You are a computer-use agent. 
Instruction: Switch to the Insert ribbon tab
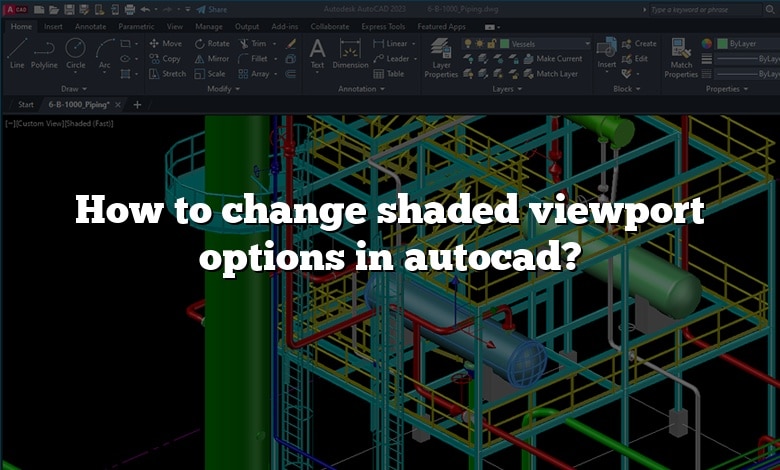click(x=53, y=26)
